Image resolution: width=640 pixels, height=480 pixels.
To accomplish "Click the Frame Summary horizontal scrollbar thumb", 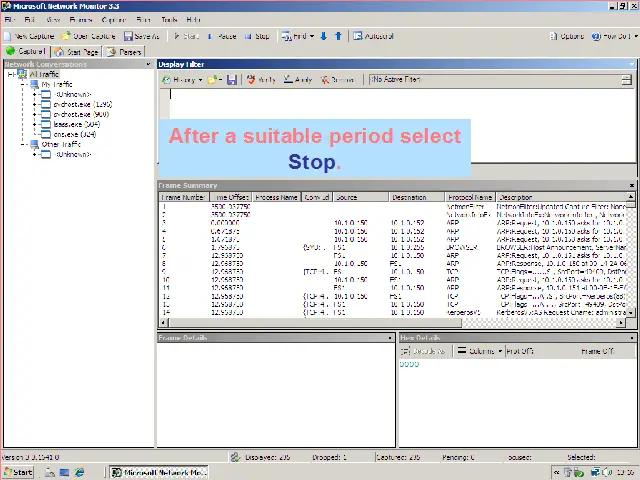I will click(314, 323).
